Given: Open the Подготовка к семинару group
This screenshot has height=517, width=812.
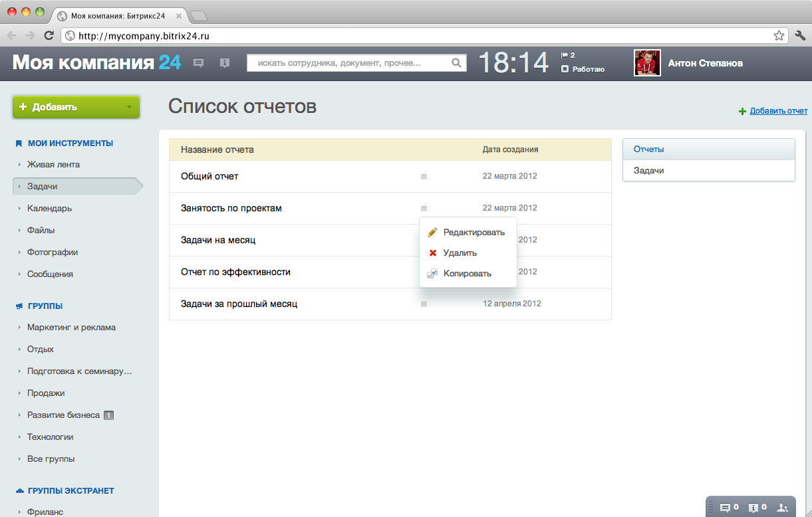Looking at the screenshot, I should pos(80,371).
